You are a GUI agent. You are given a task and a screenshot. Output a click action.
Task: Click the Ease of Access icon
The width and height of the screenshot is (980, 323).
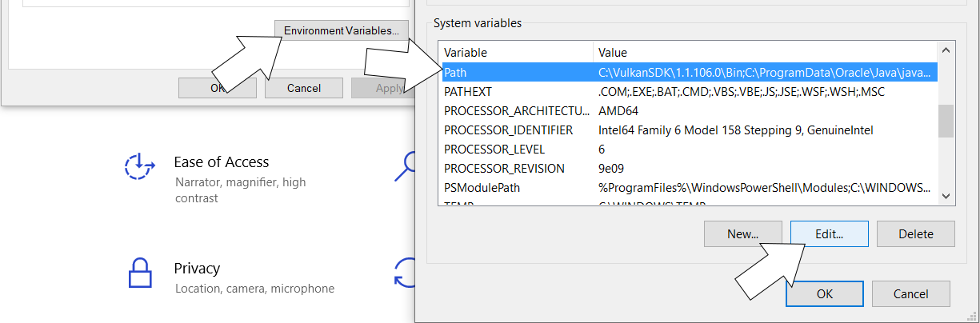pyautogui.click(x=140, y=165)
